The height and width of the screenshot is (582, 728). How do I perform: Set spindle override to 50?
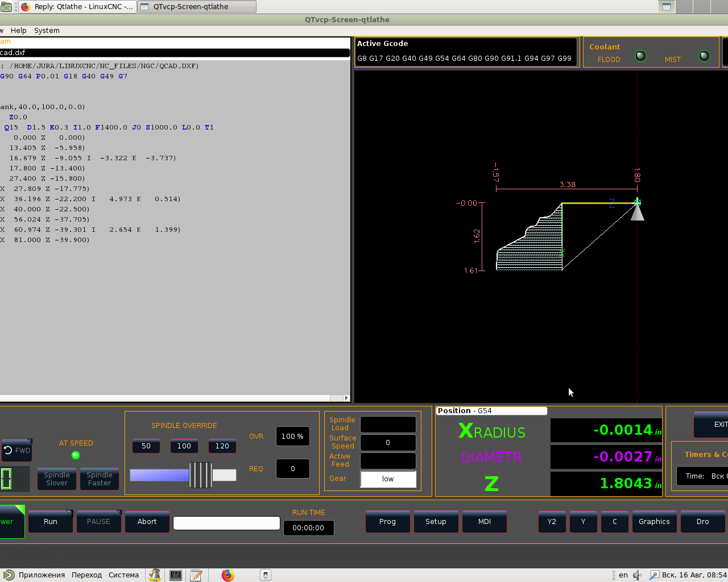point(146,446)
